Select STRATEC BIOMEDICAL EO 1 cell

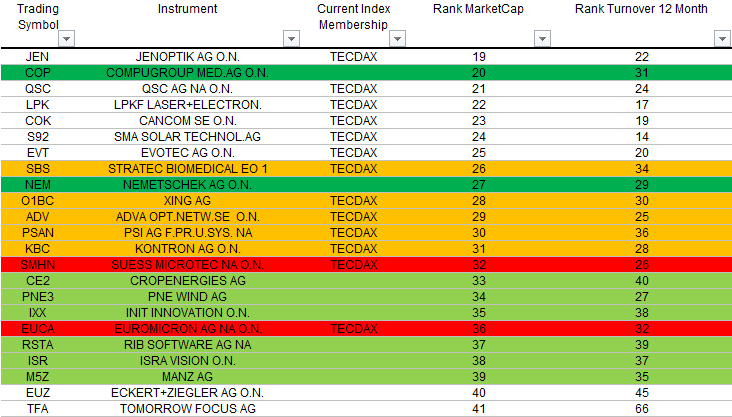187,169
